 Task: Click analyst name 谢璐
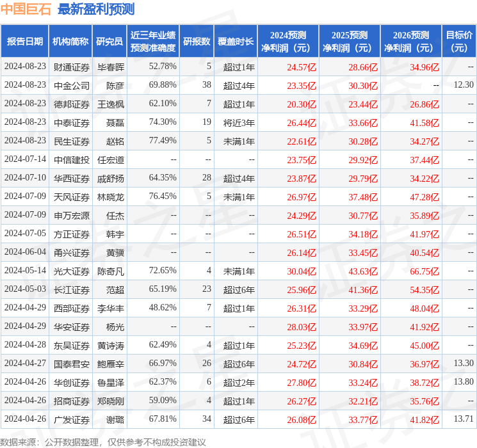115,420
